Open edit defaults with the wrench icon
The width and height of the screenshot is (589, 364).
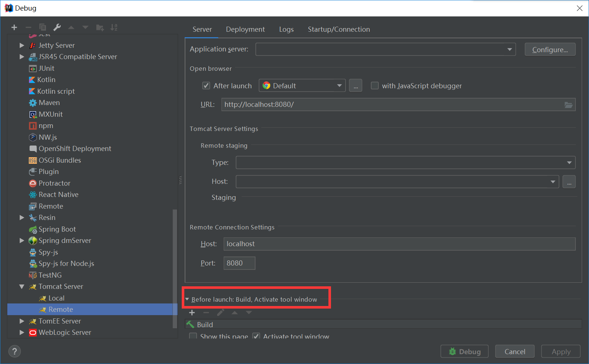(x=57, y=27)
